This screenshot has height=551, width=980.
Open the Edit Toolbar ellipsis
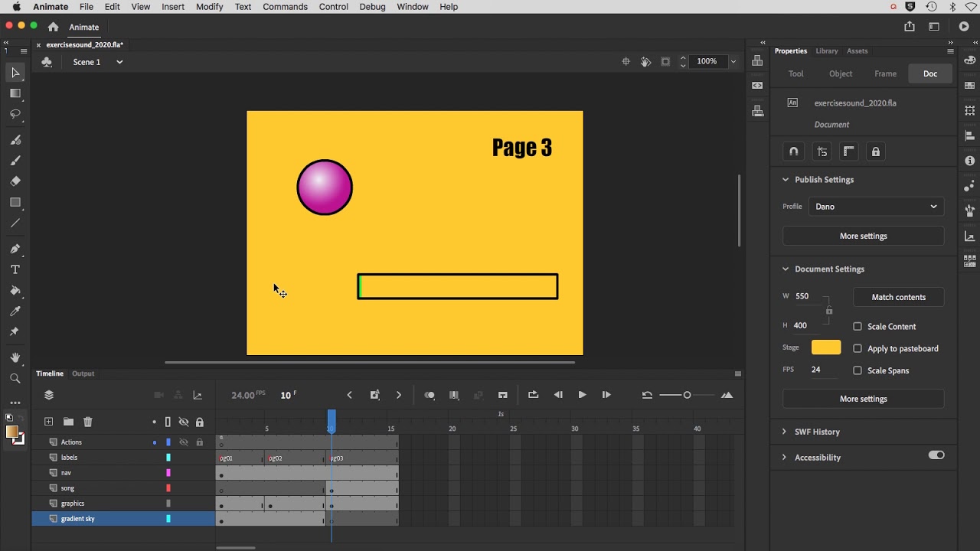coord(15,403)
